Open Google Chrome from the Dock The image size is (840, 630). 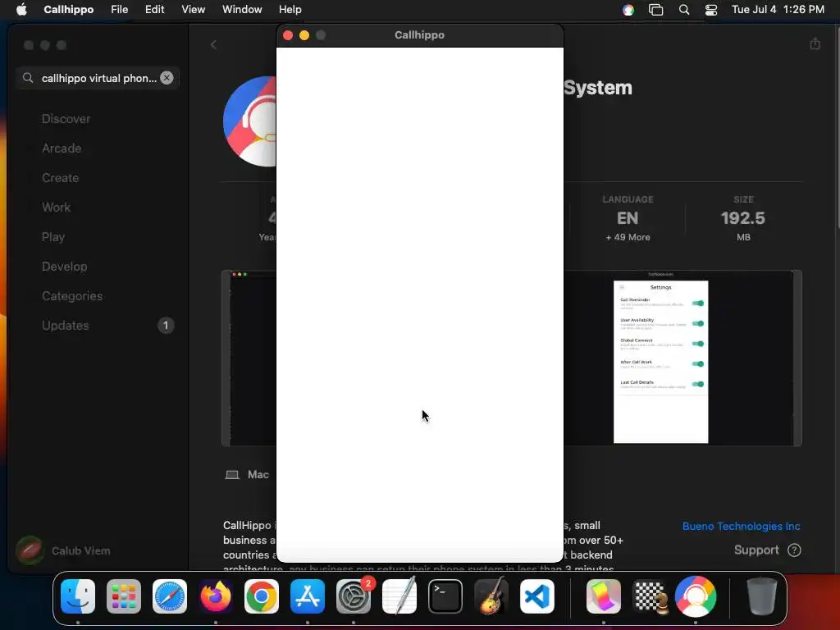point(262,596)
